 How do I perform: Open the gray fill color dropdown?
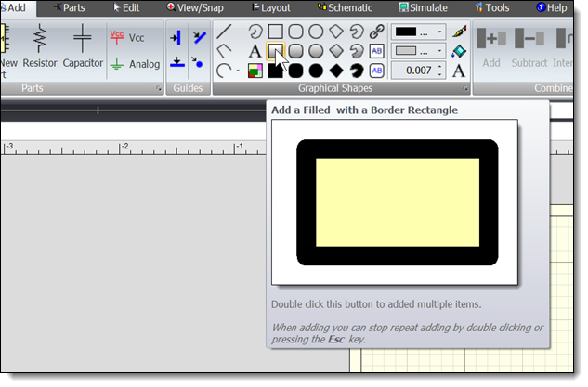coord(439,51)
